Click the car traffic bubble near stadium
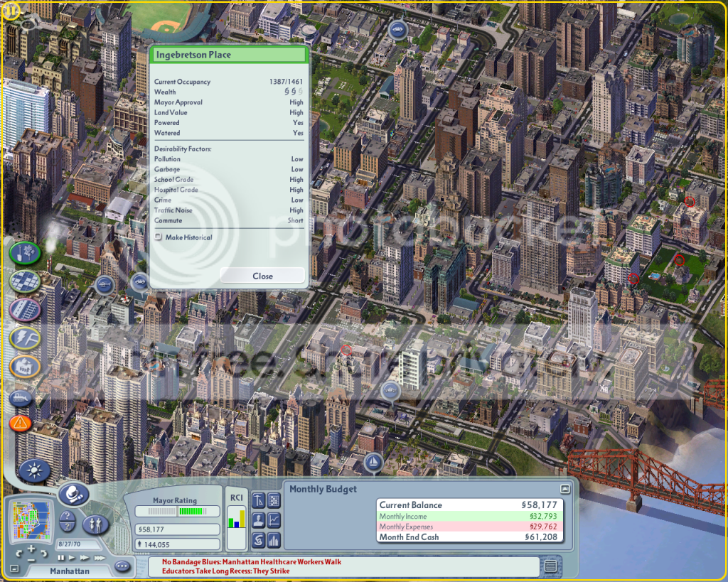 (x=397, y=29)
